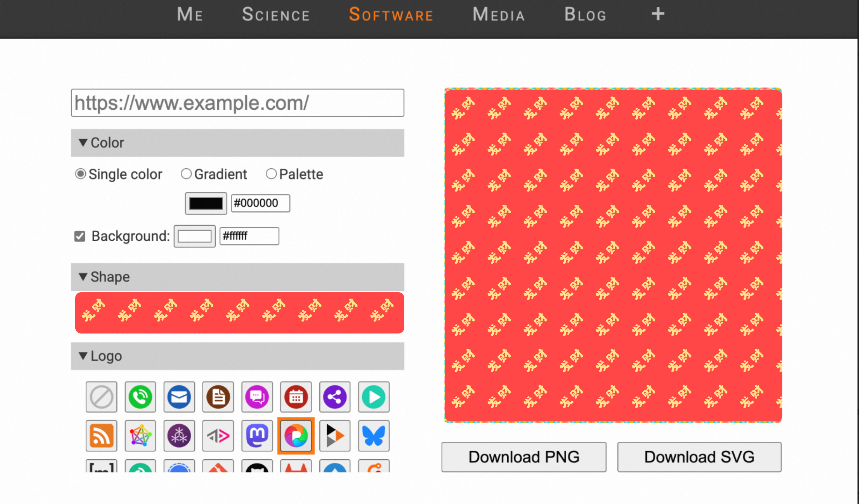This screenshot has width=859, height=504.
Task: Go to the Blog page
Action: point(585,15)
